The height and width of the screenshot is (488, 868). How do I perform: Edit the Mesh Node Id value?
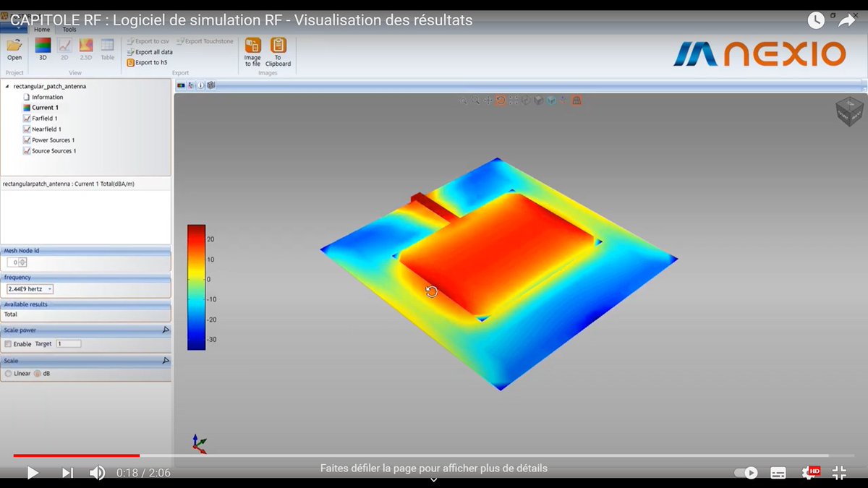tap(13, 262)
